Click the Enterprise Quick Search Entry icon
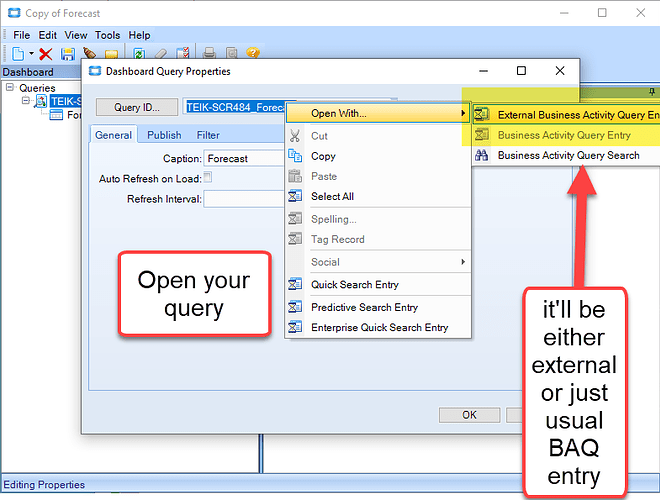The width and height of the screenshot is (660, 500). click(295, 327)
